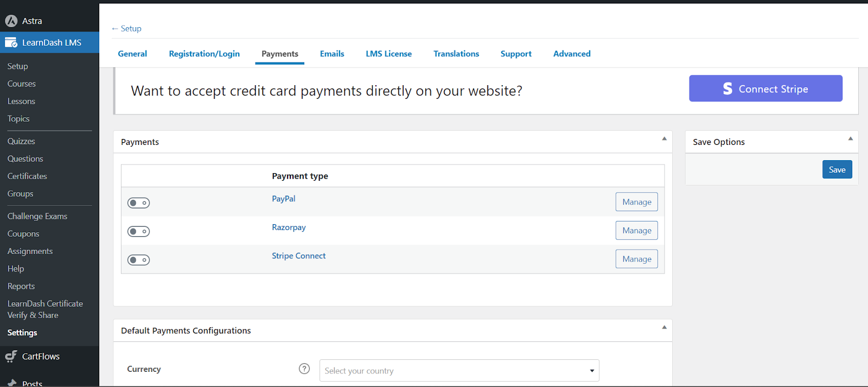Open LearnDash Certificate Verify & Share
The image size is (868, 387).
(x=45, y=309)
